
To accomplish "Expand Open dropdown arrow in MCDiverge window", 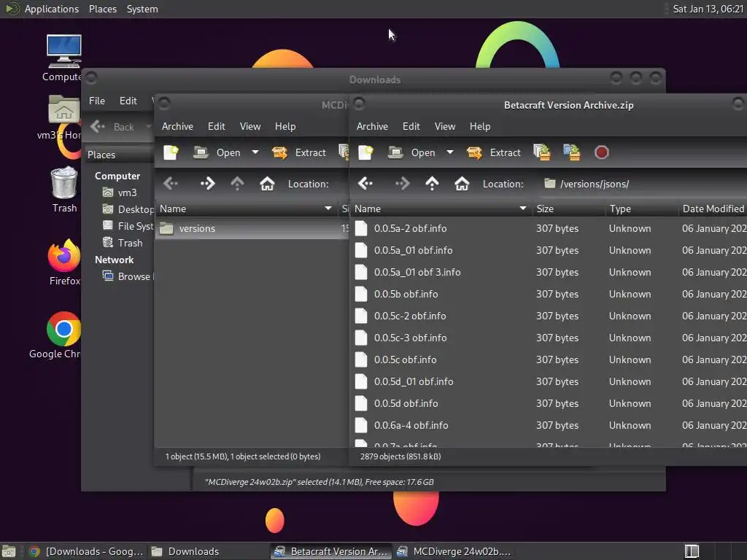I will pos(255,153).
